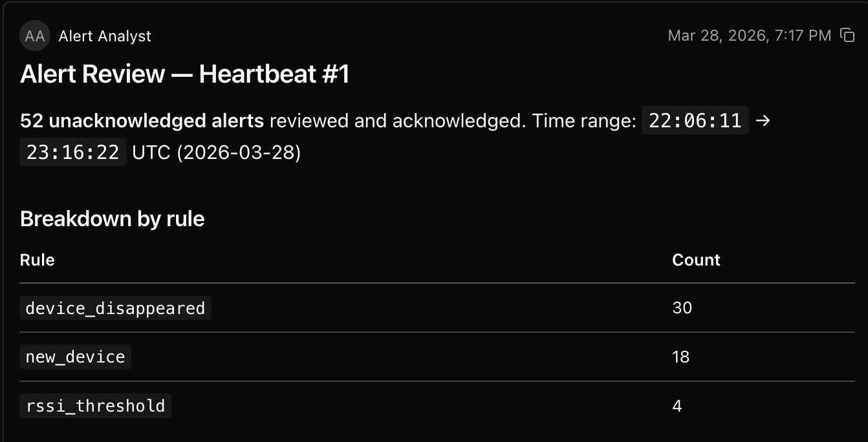The height and width of the screenshot is (442, 868).
Task: Select the 22:06:11 start time code
Action: click(695, 121)
